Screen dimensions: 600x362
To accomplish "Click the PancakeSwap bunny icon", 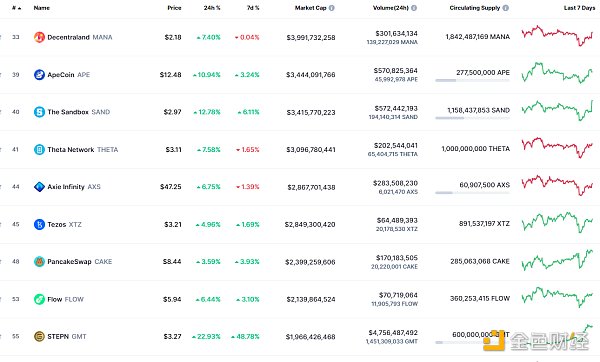I will (x=39, y=262).
